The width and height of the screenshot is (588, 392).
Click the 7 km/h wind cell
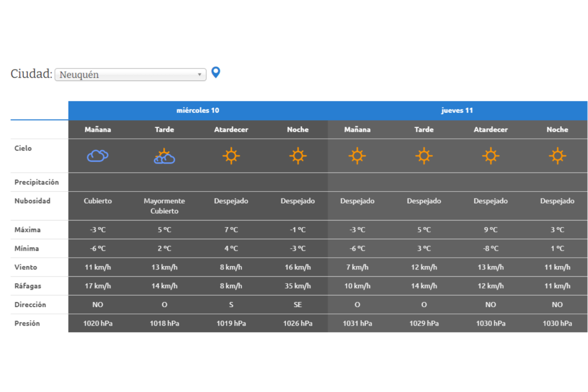(x=357, y=267)
